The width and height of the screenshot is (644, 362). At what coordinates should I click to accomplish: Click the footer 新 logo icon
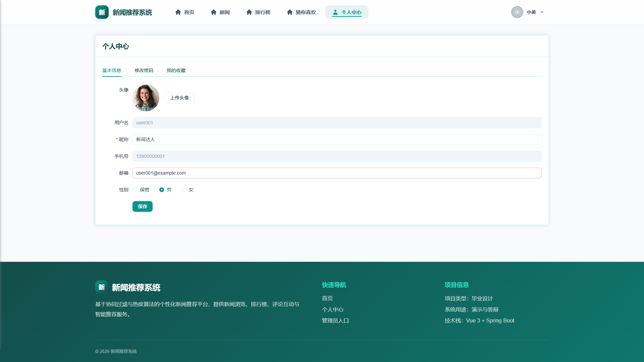102,287
